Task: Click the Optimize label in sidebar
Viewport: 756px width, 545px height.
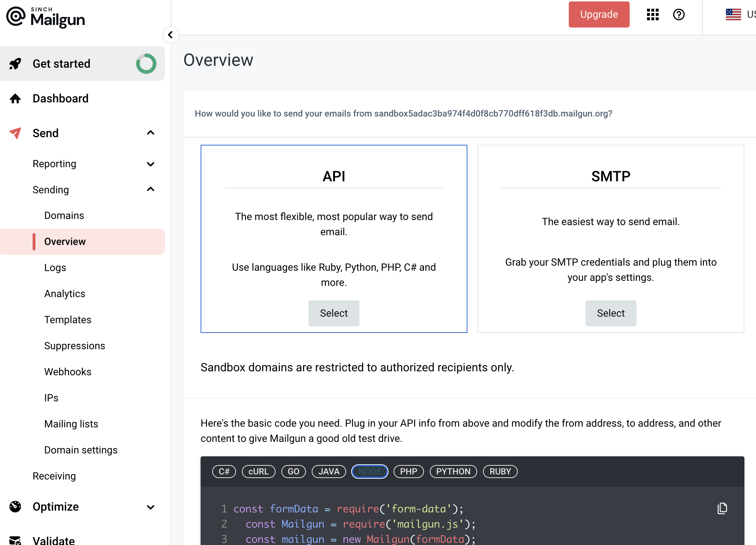Action: click(x=56, y=507)
